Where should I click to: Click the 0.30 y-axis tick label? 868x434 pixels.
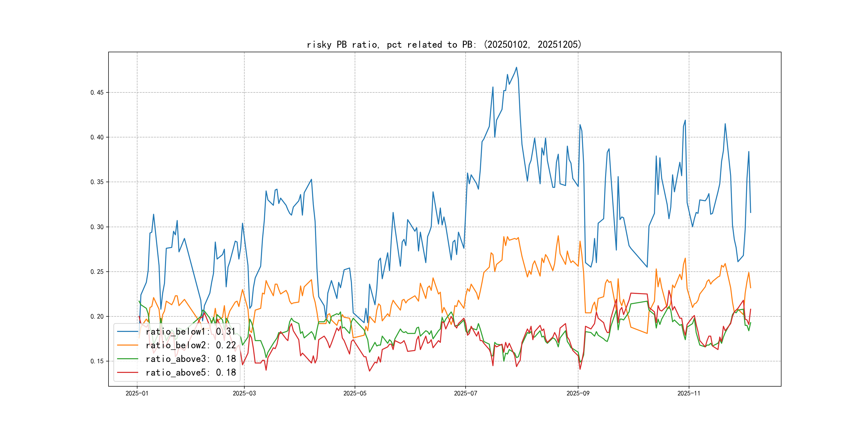click(97, 227)
